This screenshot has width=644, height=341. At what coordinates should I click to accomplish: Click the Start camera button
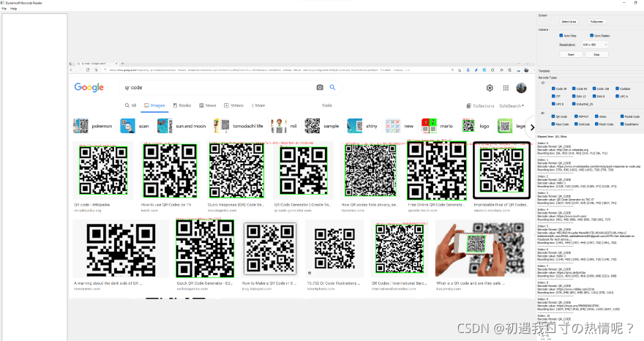tap(571, 54)
